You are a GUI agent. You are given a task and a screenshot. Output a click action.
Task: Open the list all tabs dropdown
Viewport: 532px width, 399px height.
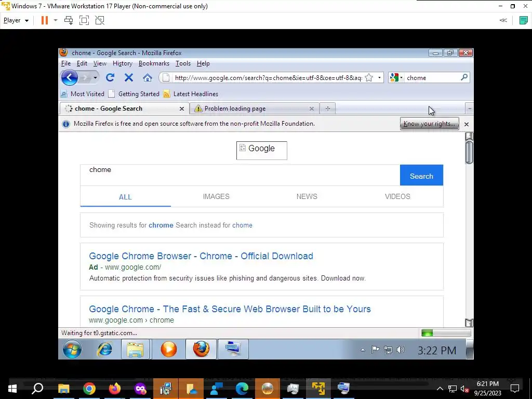(470, 109)
